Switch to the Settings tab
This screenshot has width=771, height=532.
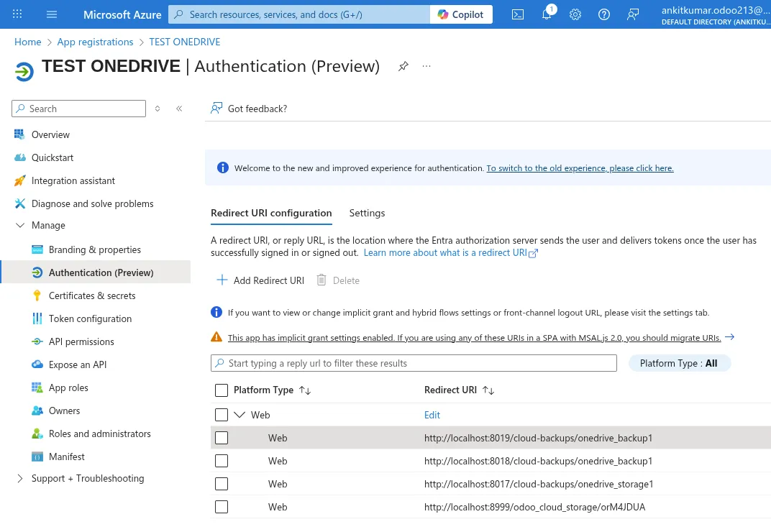(x=367, y=213)
